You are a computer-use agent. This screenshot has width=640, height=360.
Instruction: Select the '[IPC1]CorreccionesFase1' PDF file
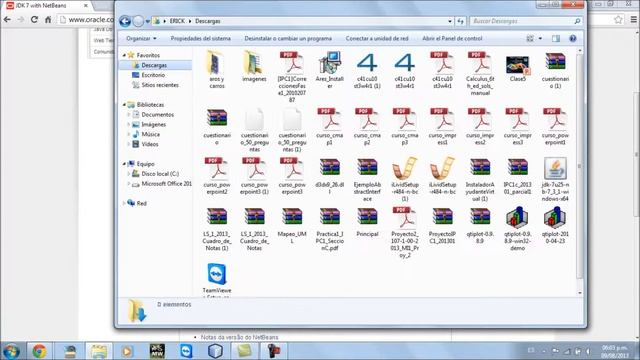pos(292,63)
